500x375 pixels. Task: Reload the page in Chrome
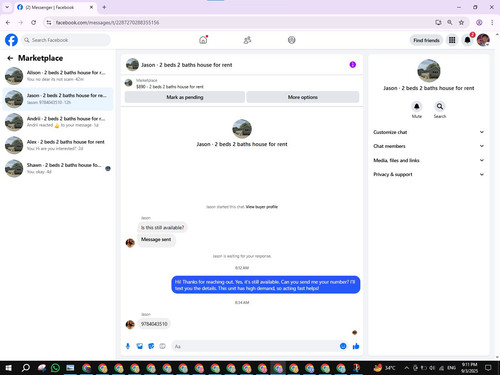[34, 22]
